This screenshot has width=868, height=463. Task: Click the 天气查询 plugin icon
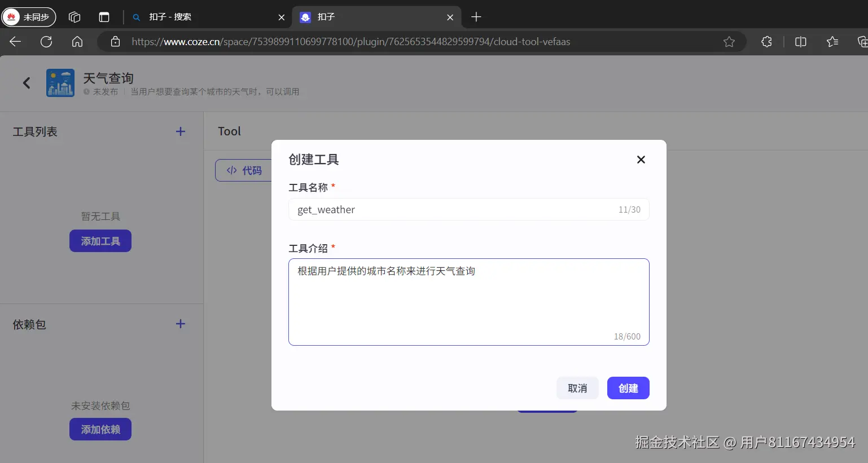(x=60, y=83)
